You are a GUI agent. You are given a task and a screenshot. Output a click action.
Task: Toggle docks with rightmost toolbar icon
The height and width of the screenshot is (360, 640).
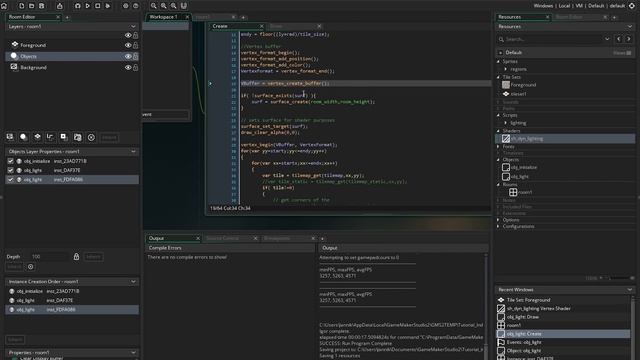184,6
